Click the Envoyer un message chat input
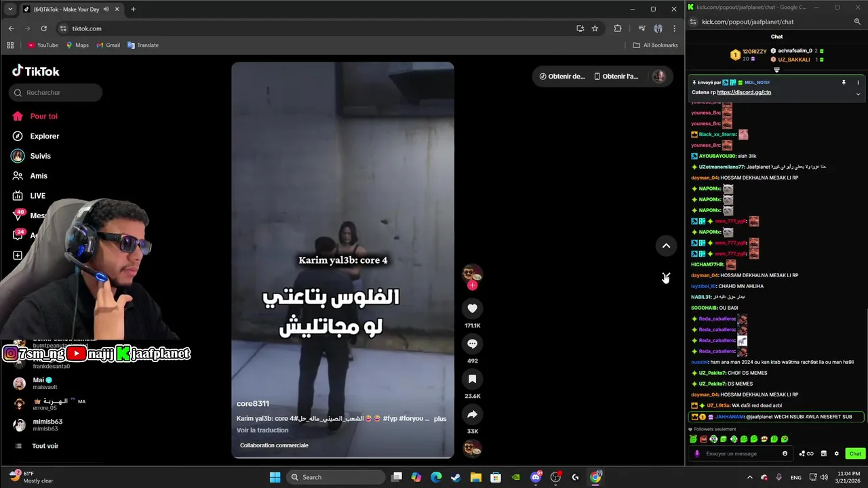This screenshot has height=488, width=868. pyautogui.click(x=741, y=453)
